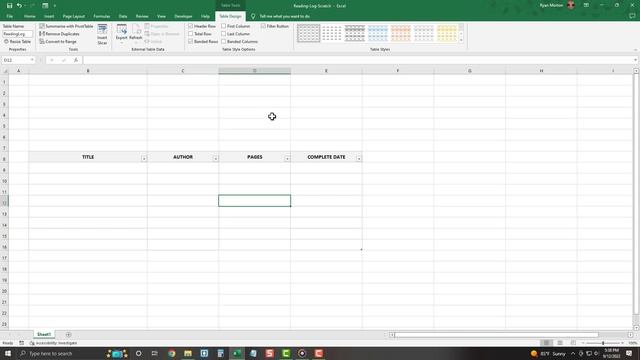Insert a Slicer for the table

[102, 34]
